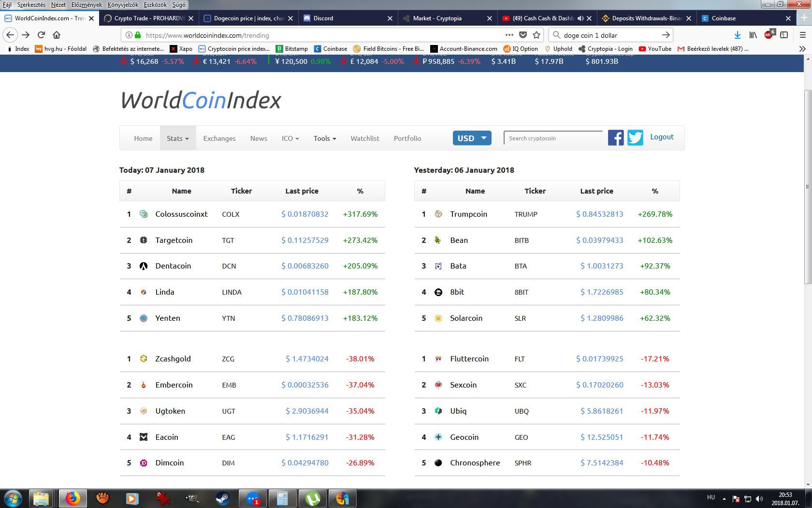812x508 pixels.
Task: Open the Exchanges navigation link
Action: pos(219,138)
